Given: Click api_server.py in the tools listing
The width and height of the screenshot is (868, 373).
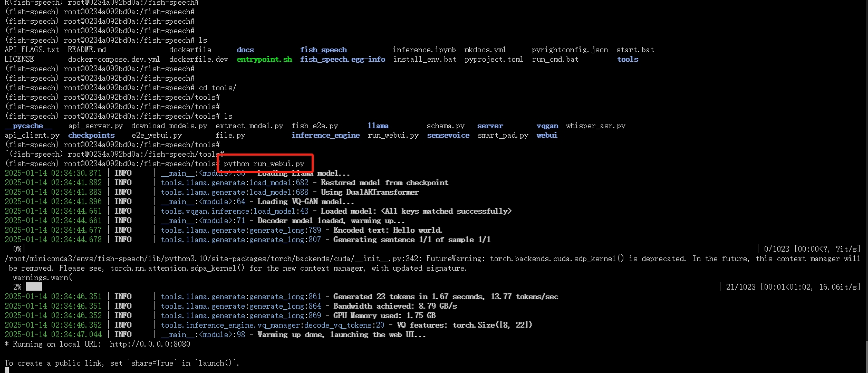Looking at the screenshot, I should click(95, 126).
